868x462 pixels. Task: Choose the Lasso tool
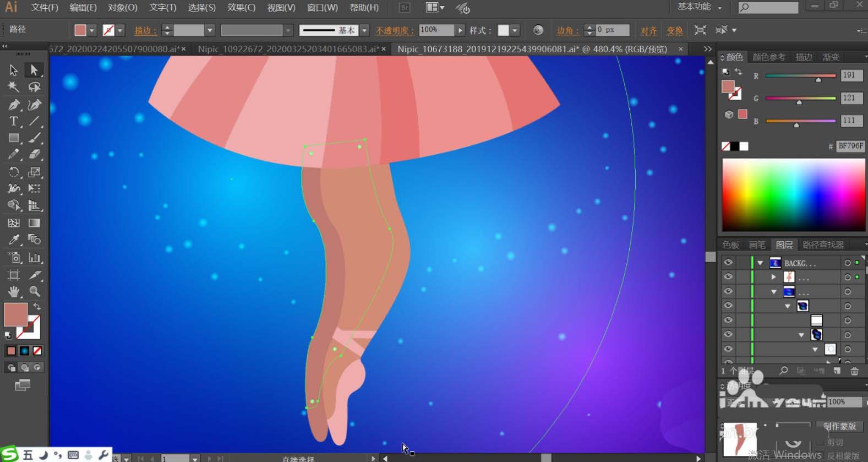34,87
